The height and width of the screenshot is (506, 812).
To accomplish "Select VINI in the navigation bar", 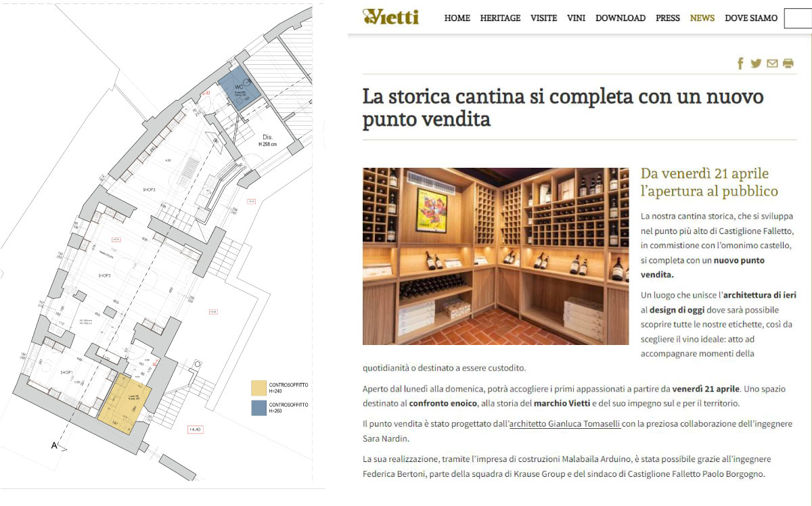I will (577, 18).
